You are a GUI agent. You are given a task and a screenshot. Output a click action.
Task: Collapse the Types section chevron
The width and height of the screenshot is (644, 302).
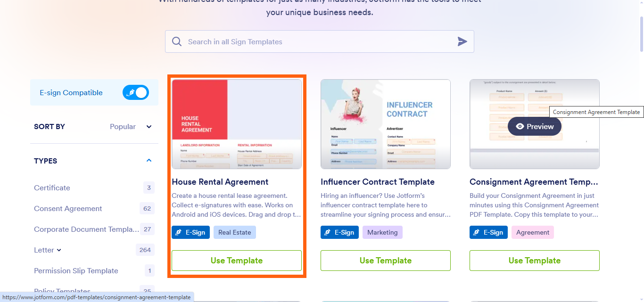coord(149,161)
